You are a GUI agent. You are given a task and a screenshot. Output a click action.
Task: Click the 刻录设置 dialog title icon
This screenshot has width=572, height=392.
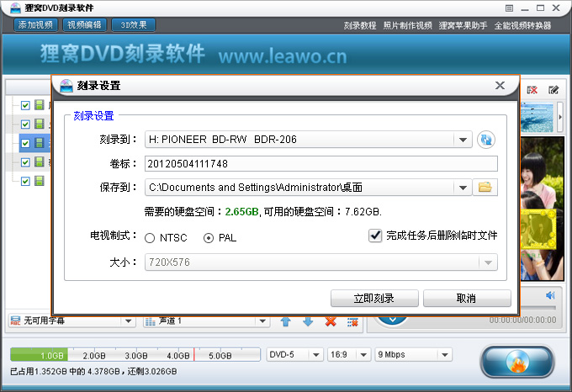point(66,86)
